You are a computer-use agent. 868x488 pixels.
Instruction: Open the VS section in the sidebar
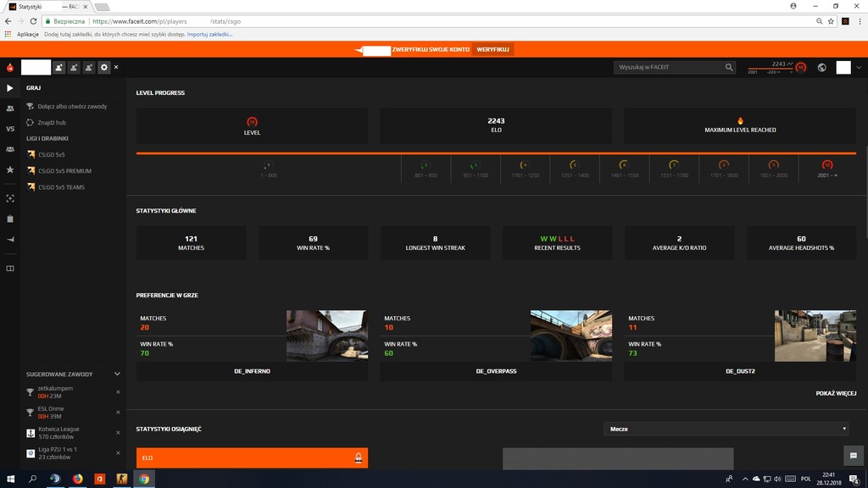(x=10, y=129)
